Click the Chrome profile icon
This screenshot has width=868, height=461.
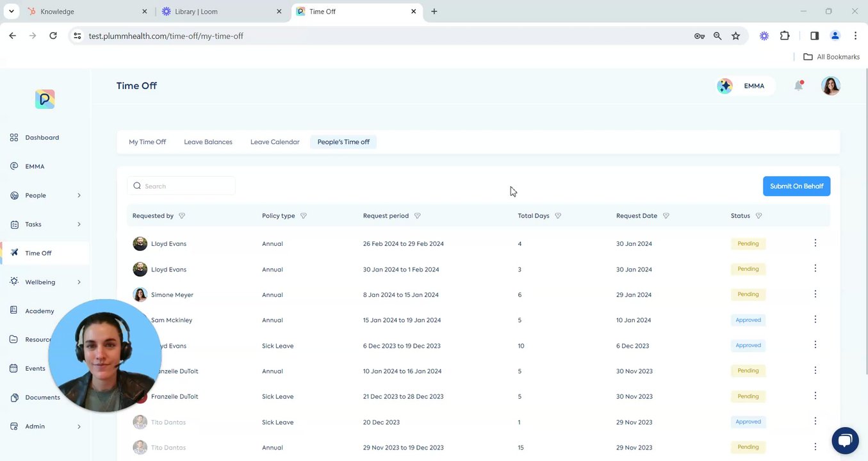pos(835,36)
